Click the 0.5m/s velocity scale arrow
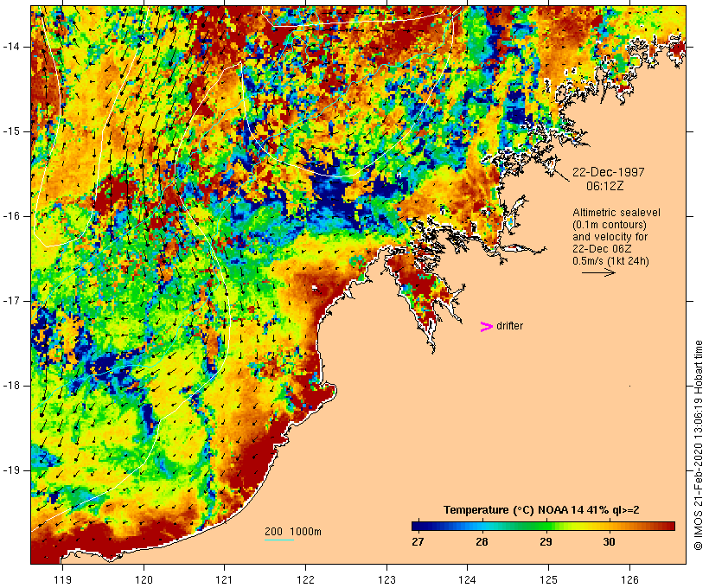This screenshot has width=709, height=588. 597,272
